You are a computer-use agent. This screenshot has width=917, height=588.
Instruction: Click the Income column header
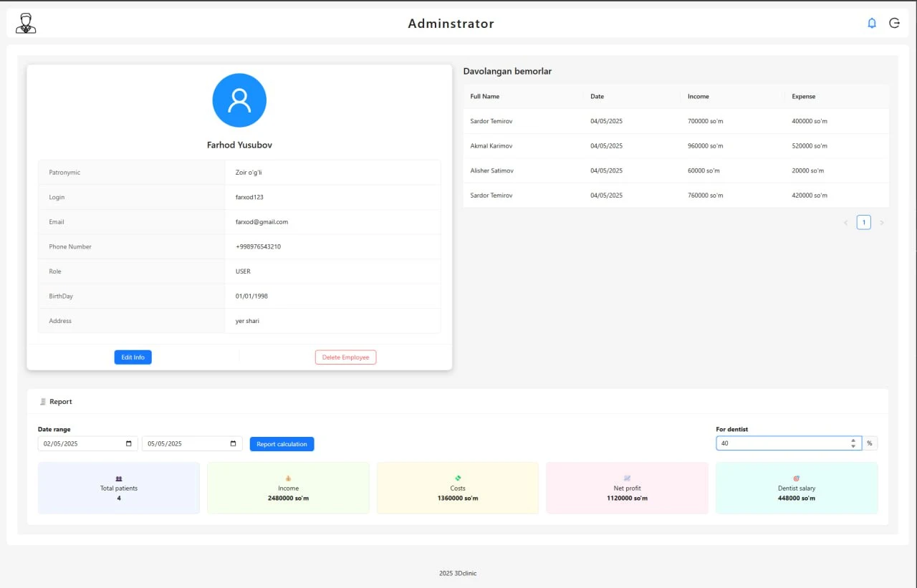click(x=698, y=97)
